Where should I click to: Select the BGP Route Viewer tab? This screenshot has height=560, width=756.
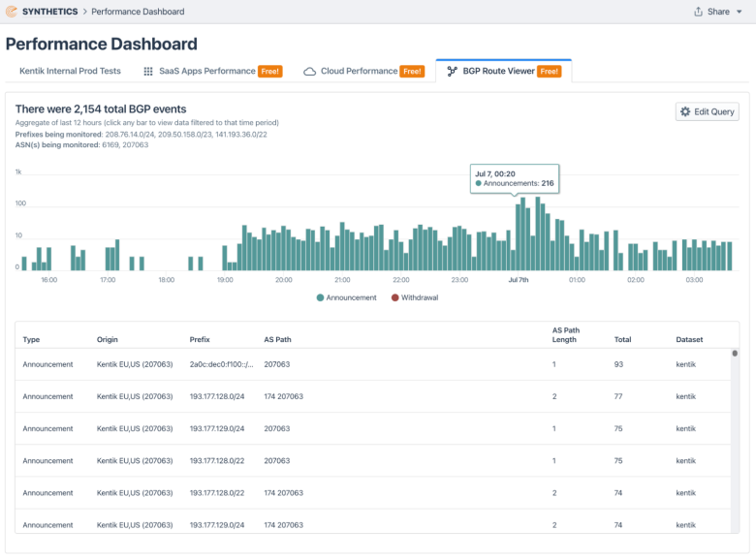[504, 71]
